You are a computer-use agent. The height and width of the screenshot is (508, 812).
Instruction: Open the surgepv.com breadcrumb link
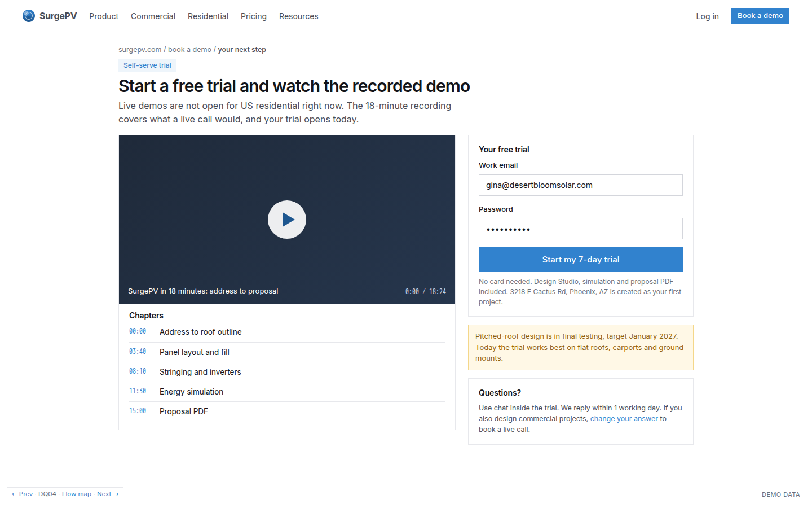[x=140, y=50]
